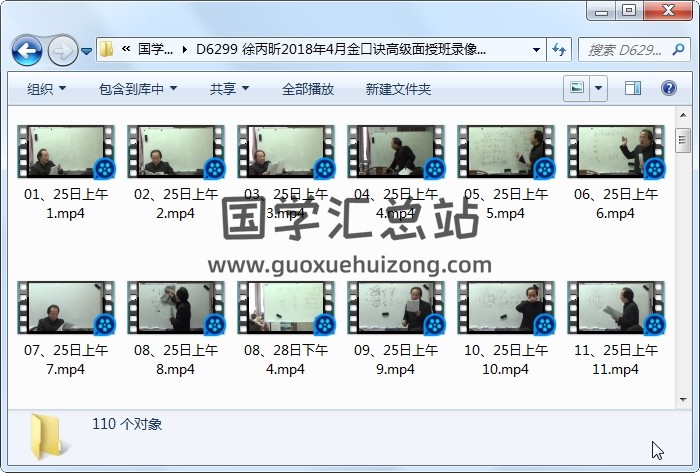The width and height of the screenshot is (700, 473).
Task: Select video 05、25日上午5.mp4 thumbnail
Action: point(506,152)
